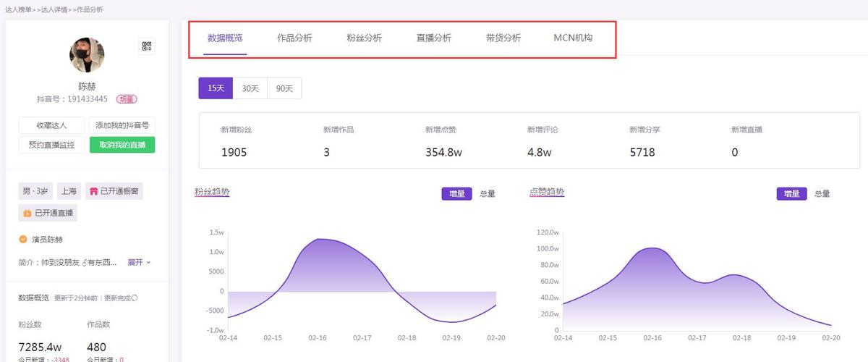Click the 已开通直播 label text

click(x=53, y=213)
